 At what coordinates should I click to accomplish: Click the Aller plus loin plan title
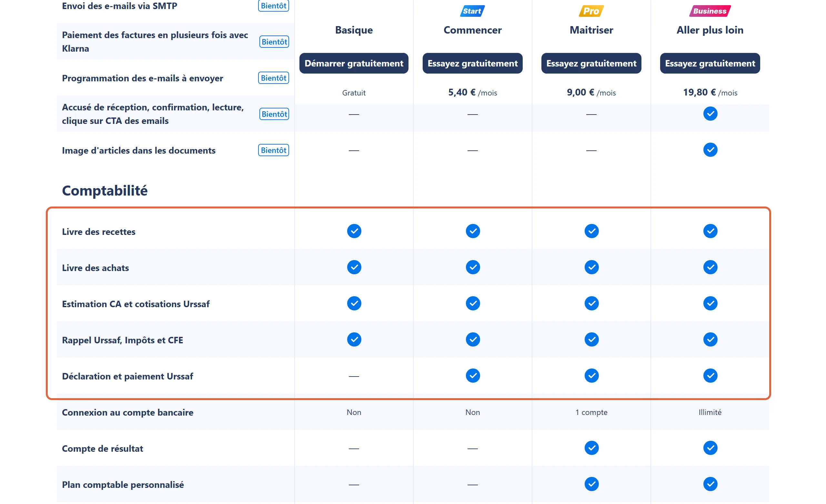click(x=710, y=30)
